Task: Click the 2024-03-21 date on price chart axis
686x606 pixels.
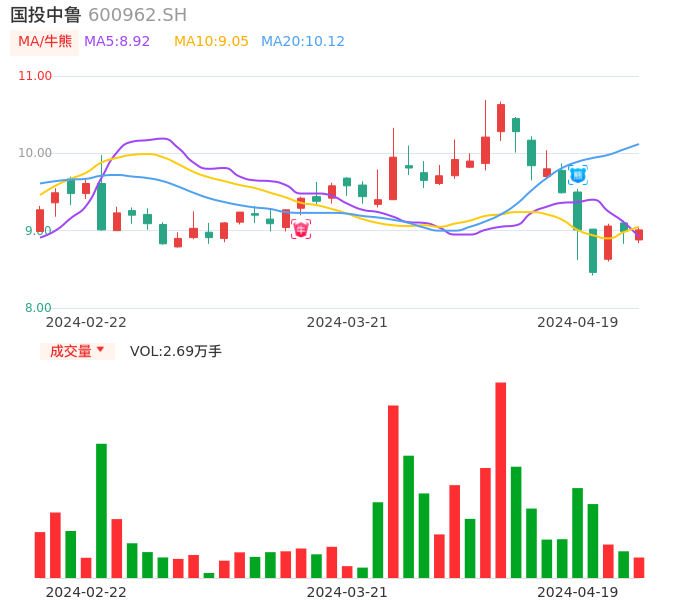Action: [347, 322]
